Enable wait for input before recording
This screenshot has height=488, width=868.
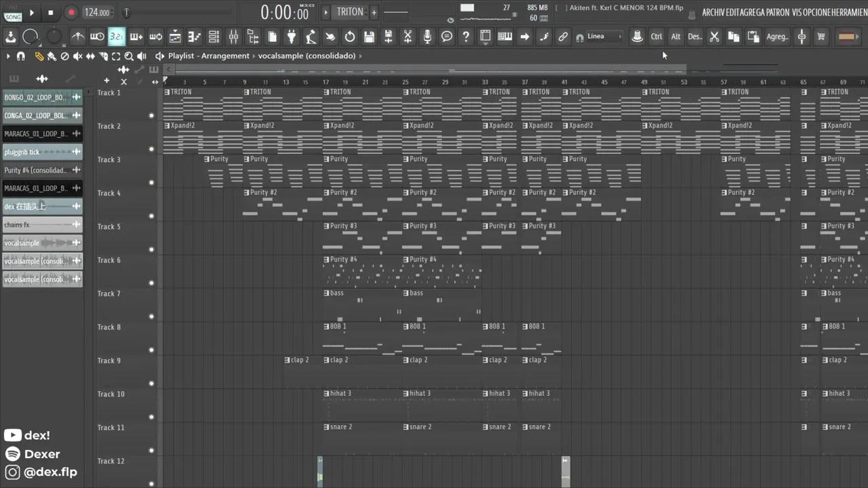pyautogui.click(x=97, y=37)
